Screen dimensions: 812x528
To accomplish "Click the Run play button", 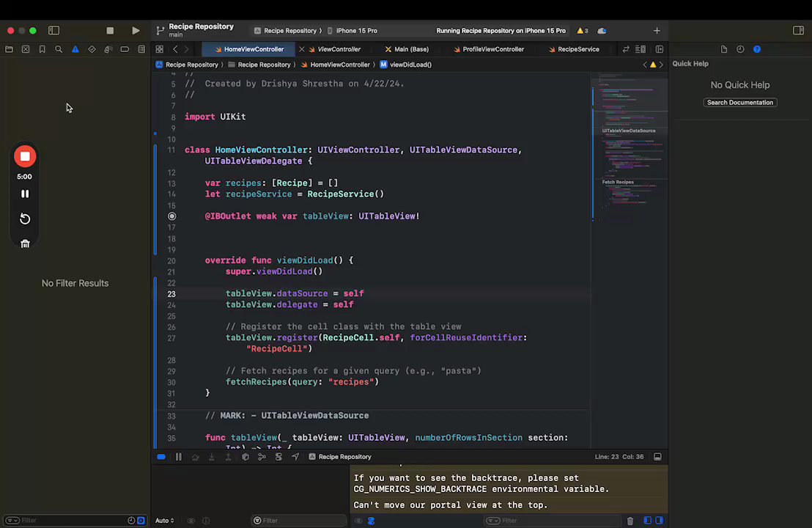I will [x=136, y=31].
